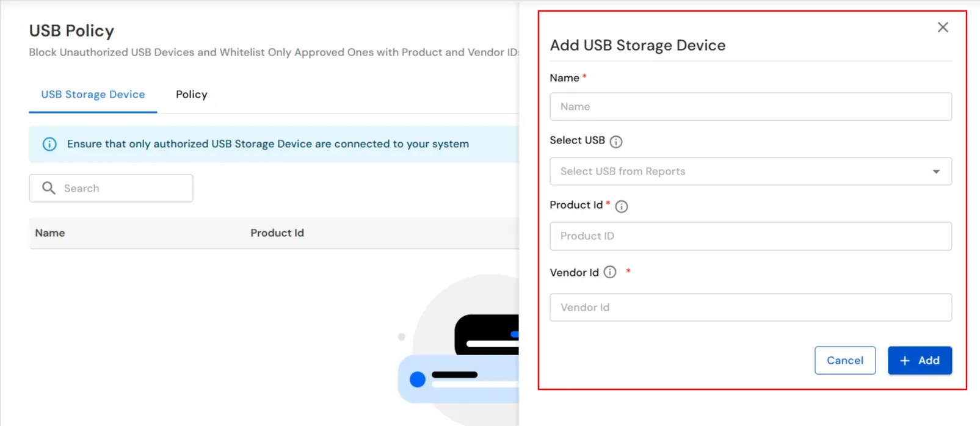Click the info icon next to Select USB
Viewport: 980px width, 426px height.
click(x=616, y=142)
